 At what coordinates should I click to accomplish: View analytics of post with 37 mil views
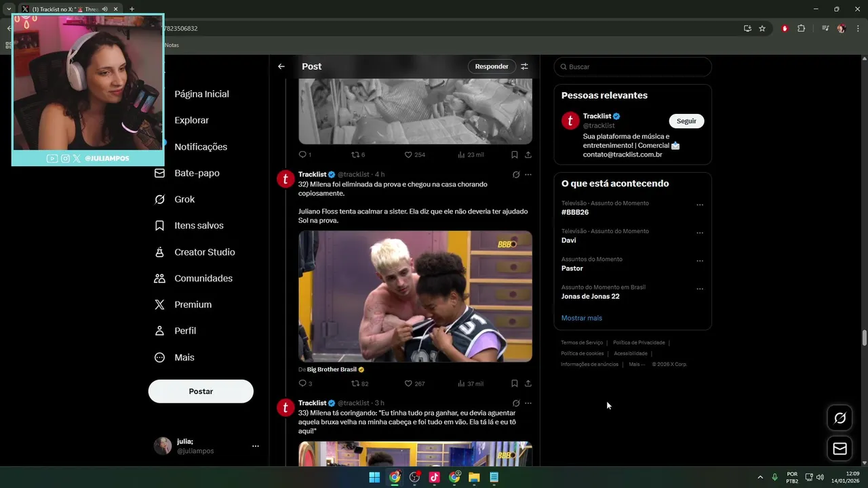point(471,384)
